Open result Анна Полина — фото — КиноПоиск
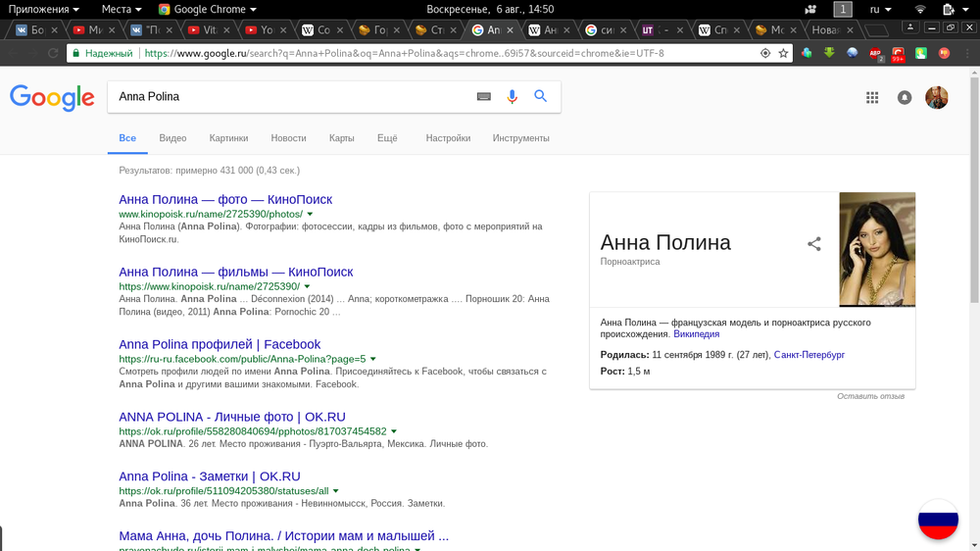 coord(225,199)
